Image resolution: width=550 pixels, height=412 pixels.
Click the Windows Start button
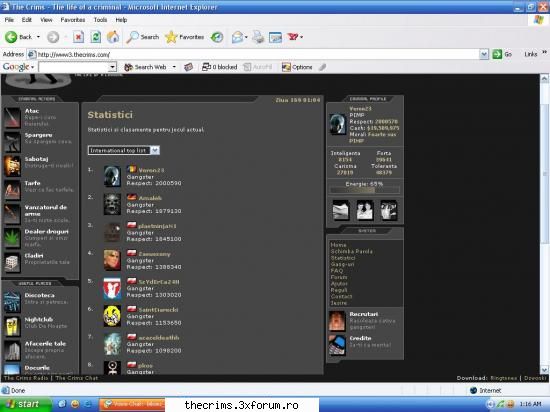click(25, 404)
